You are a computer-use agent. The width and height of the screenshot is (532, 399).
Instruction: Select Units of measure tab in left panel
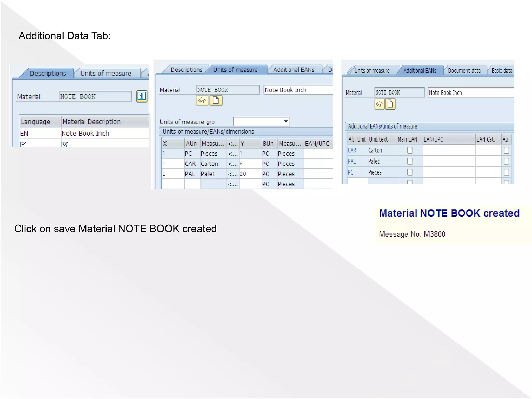[x=106, y=73]
